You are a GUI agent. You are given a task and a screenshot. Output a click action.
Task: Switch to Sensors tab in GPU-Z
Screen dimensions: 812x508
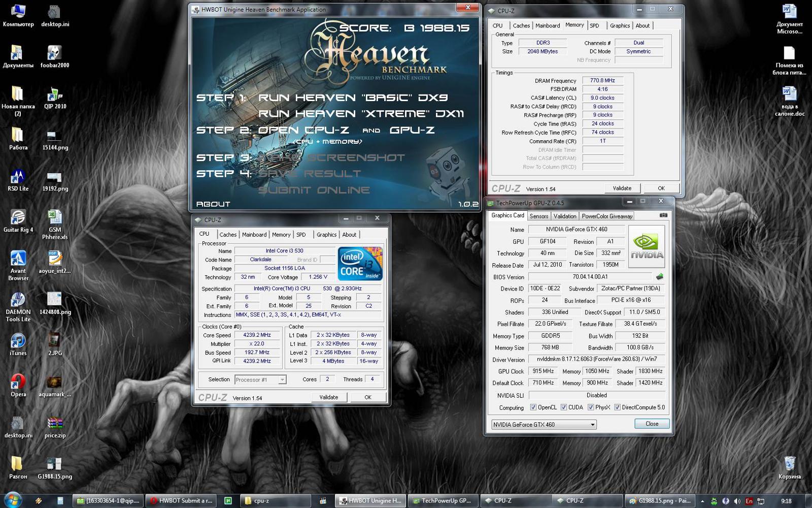(x=539, y=216)
